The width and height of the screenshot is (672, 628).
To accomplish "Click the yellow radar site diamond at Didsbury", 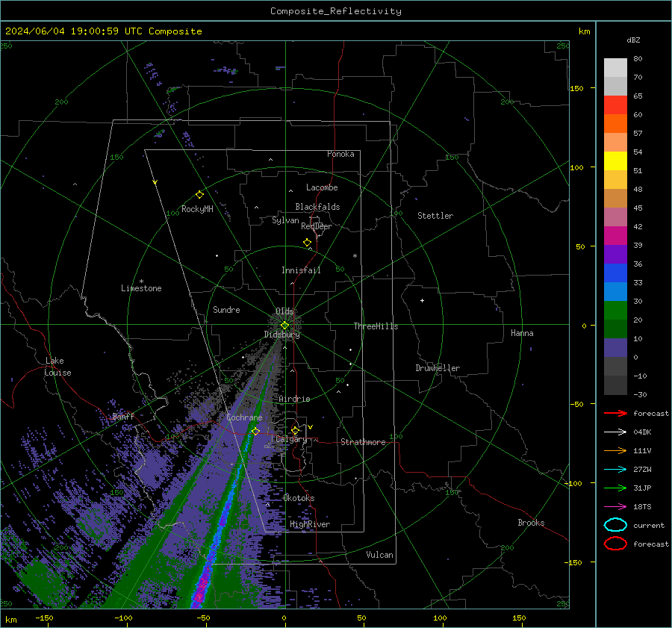I will point(284,326).
